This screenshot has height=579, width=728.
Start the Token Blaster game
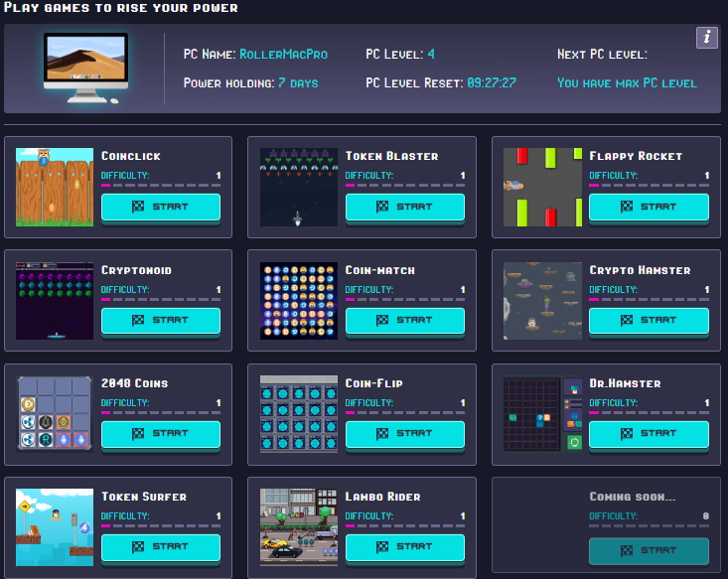404,207
